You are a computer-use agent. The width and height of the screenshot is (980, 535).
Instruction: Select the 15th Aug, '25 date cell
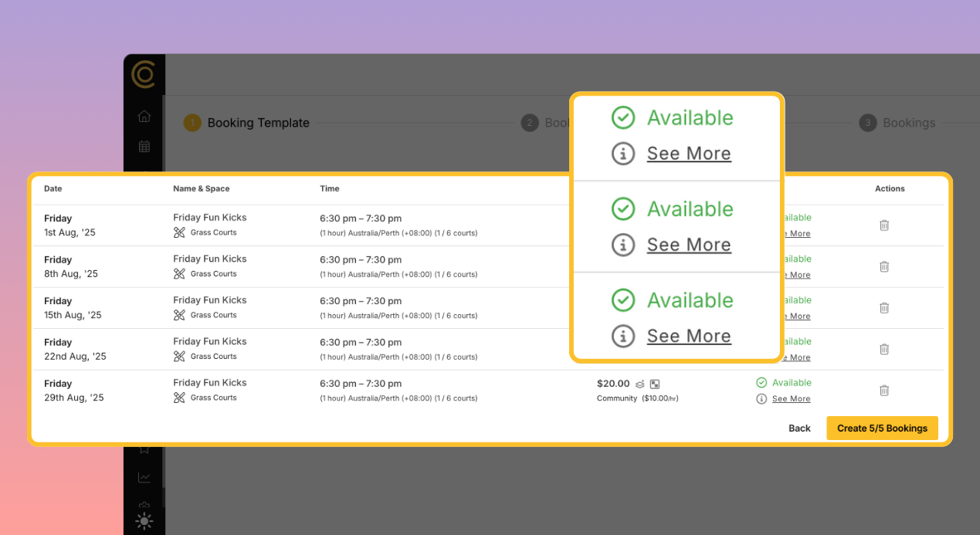click(x=73, y=315)
